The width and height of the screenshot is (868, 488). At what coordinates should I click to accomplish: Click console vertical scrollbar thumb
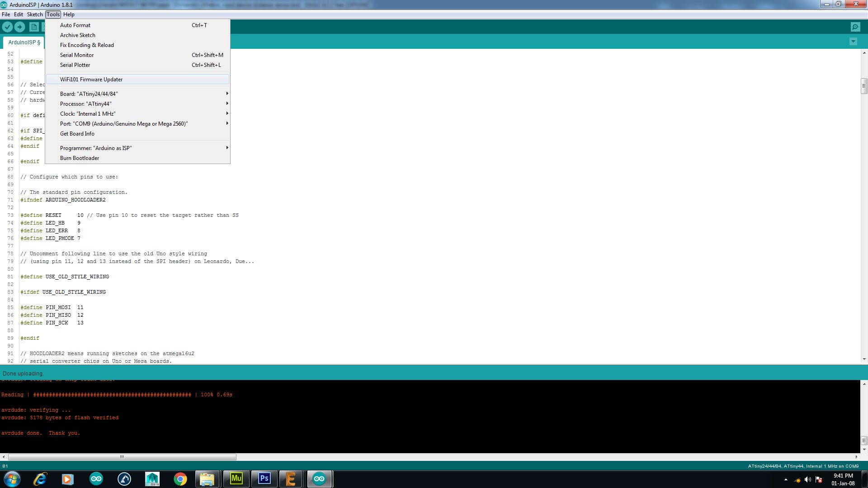(864, 440)
